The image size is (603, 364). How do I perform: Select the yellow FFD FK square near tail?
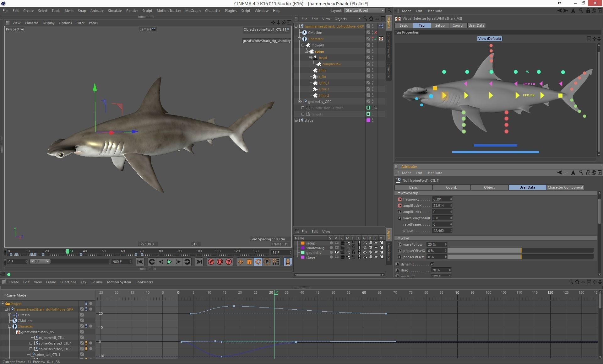(560, 95)
